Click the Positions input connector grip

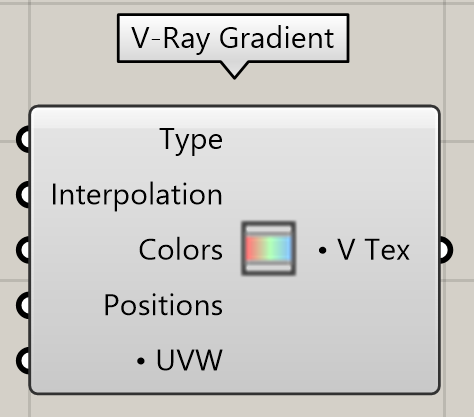coord(23,305)
